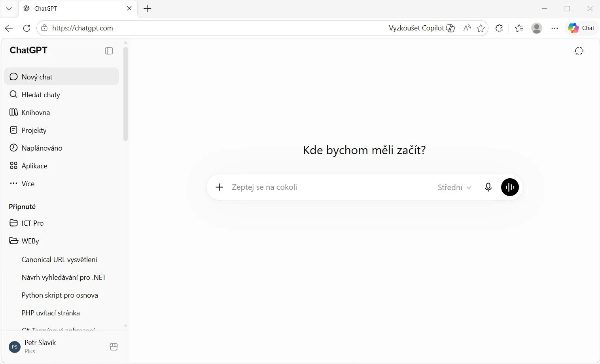Expand the Více menu
The height and width of the screenshot is (364, 600).
61,183
